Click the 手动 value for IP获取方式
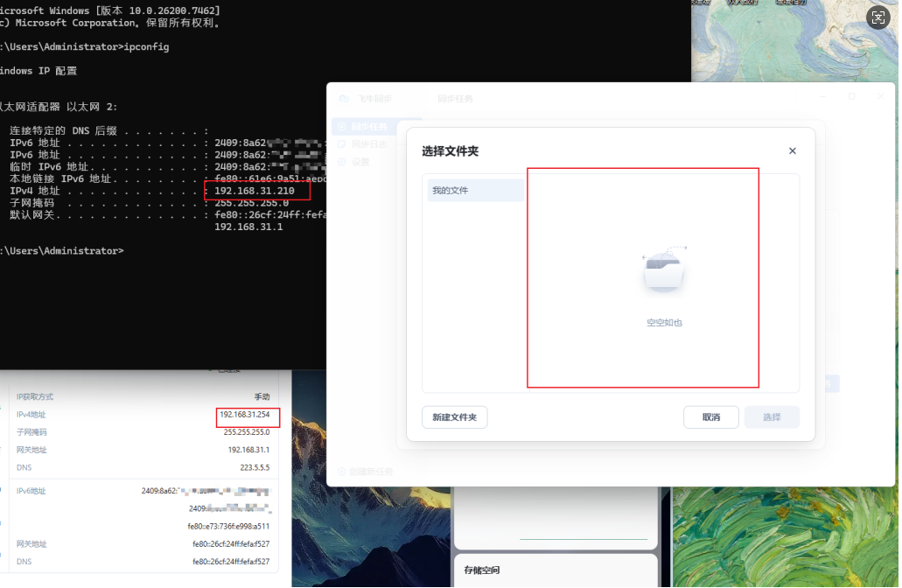Viewport: 902px width, 588px height. 262,397
